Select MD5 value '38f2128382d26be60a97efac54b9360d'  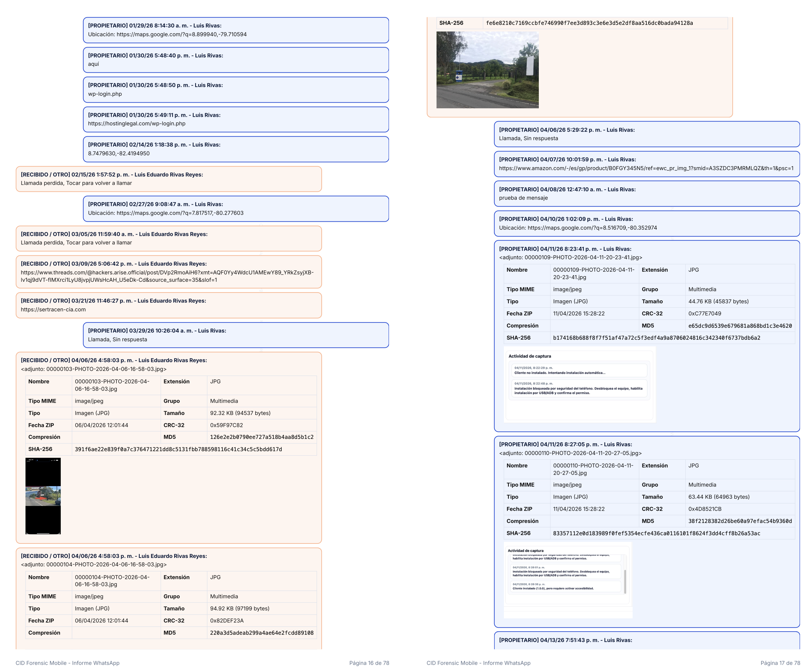click(x=740, y=521)
